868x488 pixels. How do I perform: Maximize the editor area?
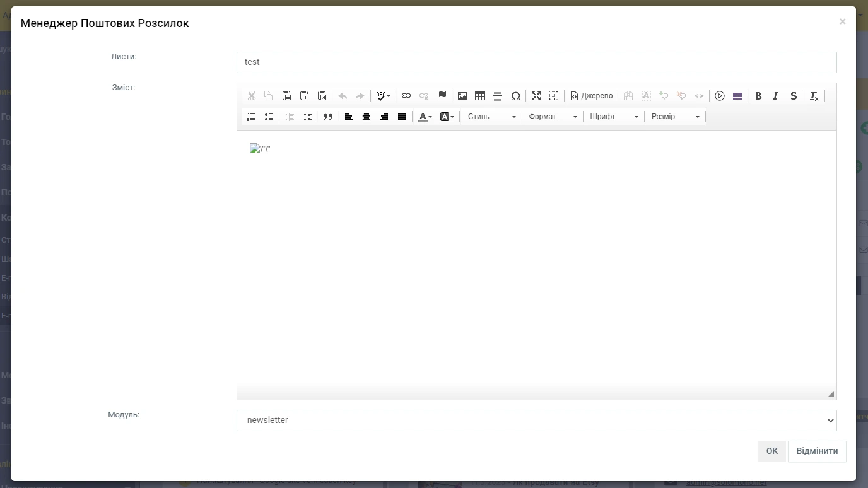(x=536, y=96)
